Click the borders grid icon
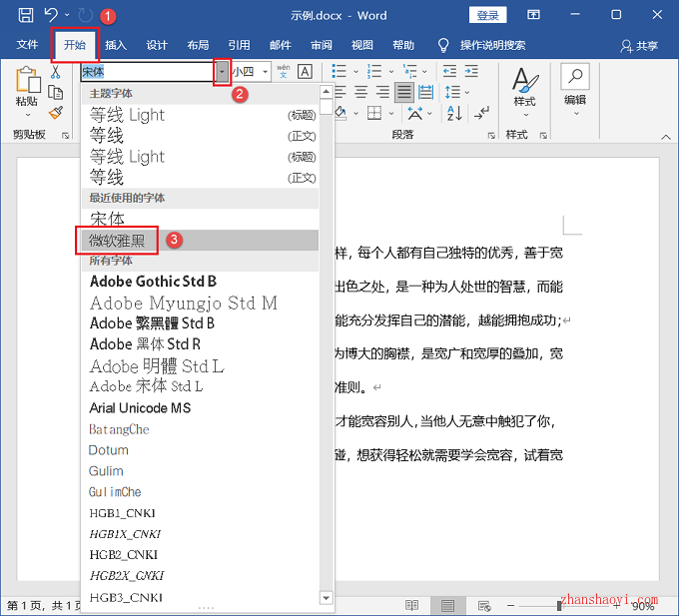 (x=374, y=114)
